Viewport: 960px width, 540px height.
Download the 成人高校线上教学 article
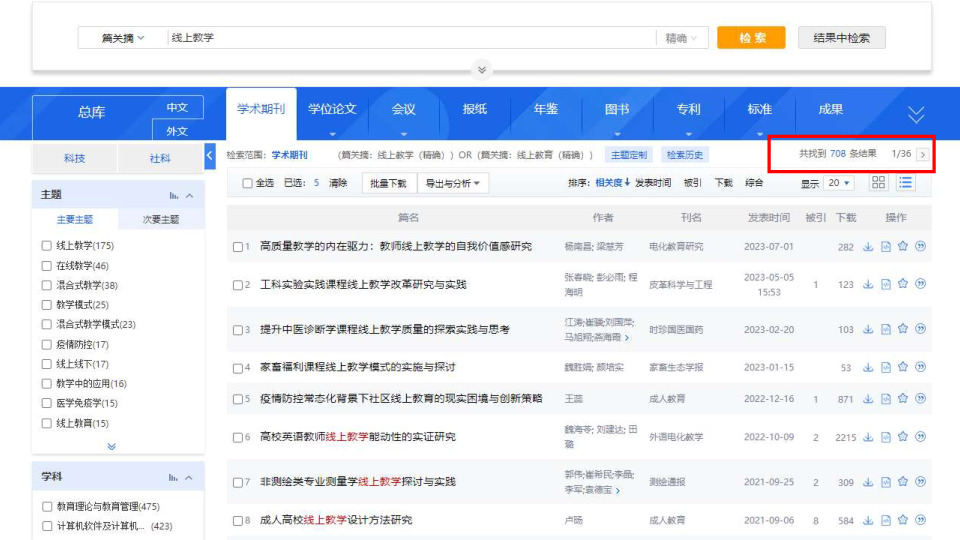tap(868, 520)
